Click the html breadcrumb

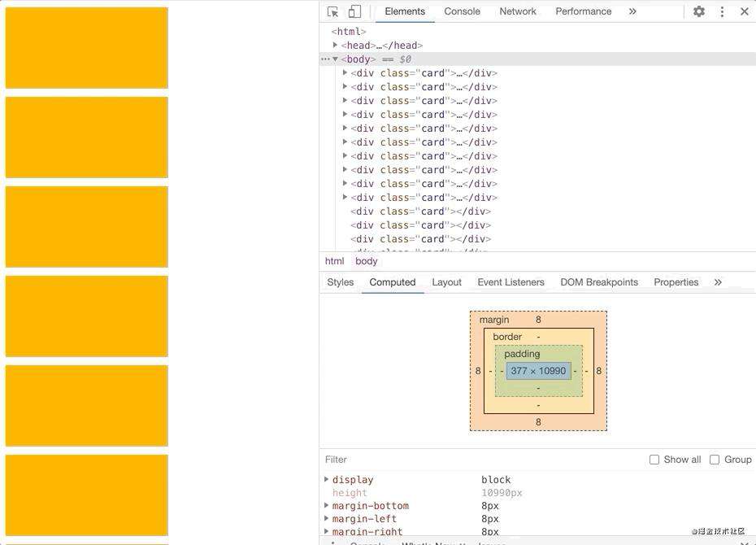(335, 261)
